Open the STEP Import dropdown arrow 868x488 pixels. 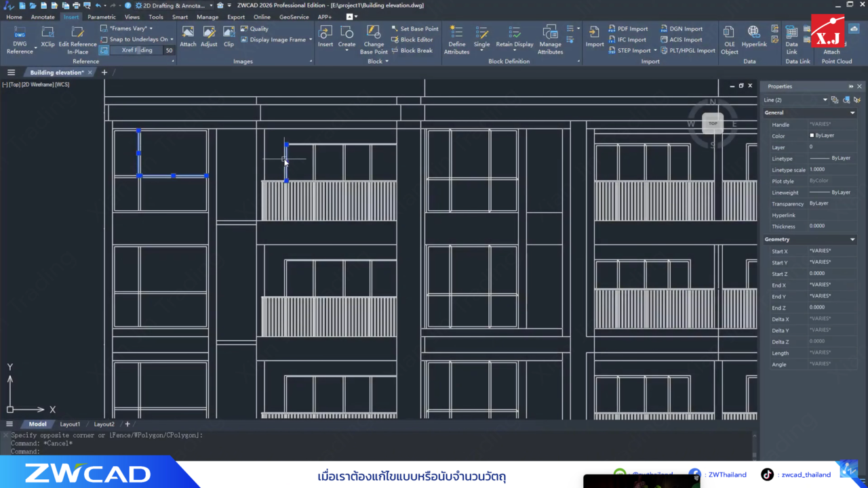click(655, 50)
